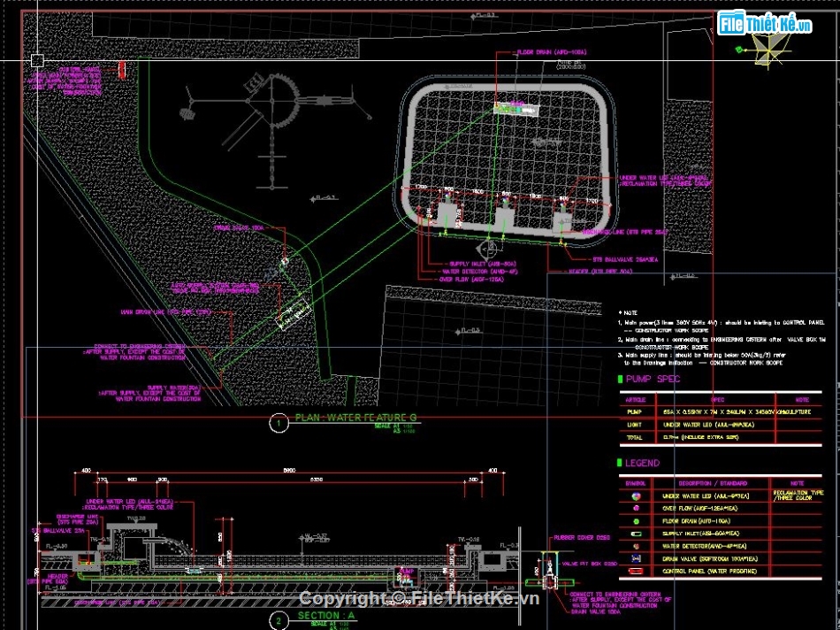
Task: Click the PUMP label in the section drawing
Action: point(407,572)
